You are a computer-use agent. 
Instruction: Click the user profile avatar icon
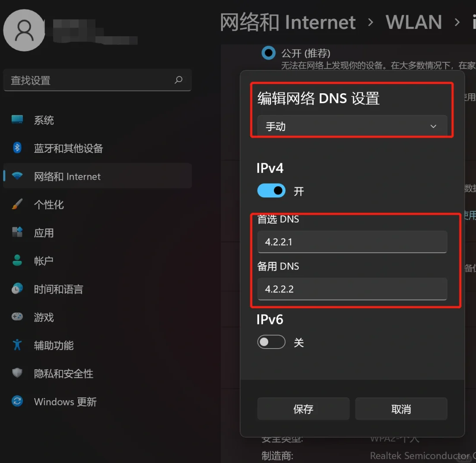[24, 30]
